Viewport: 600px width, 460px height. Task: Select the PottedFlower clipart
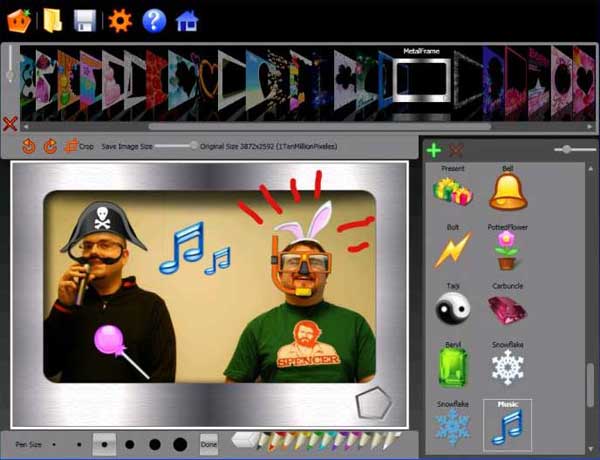(x=509, y=250)
